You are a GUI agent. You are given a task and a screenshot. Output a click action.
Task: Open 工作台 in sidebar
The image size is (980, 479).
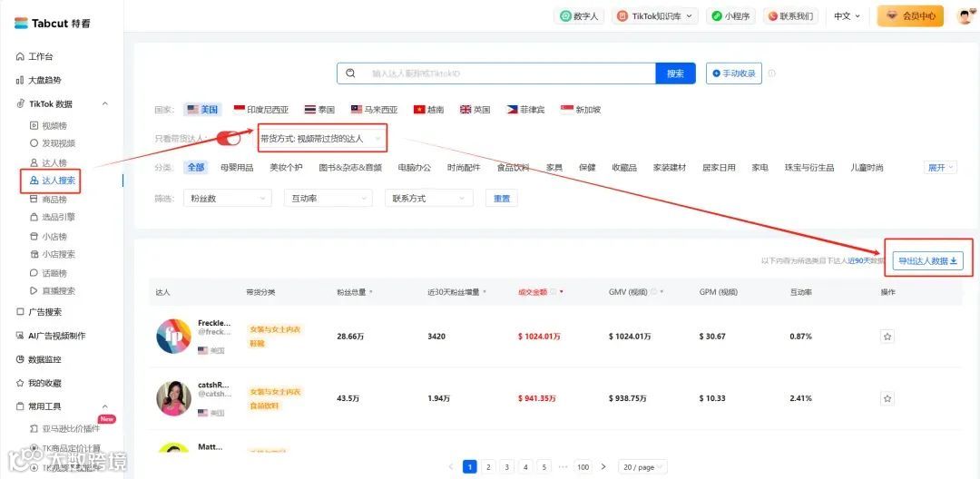tap(34, 57)
